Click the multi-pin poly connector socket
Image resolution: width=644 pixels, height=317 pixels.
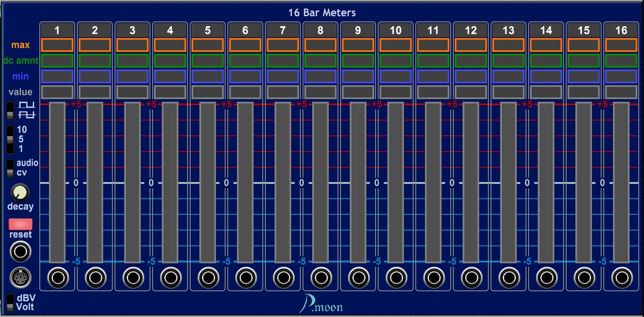tap(21, 277)
